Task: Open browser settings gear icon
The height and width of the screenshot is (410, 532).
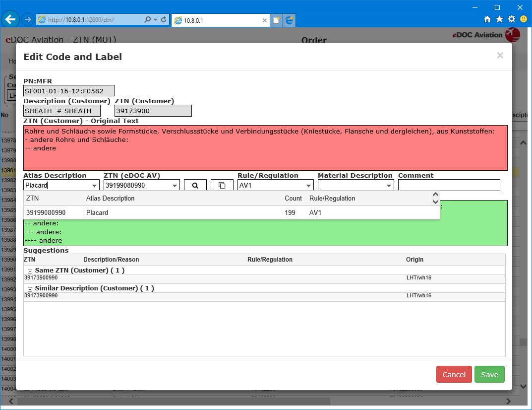Action: click(x=511, y=19)
